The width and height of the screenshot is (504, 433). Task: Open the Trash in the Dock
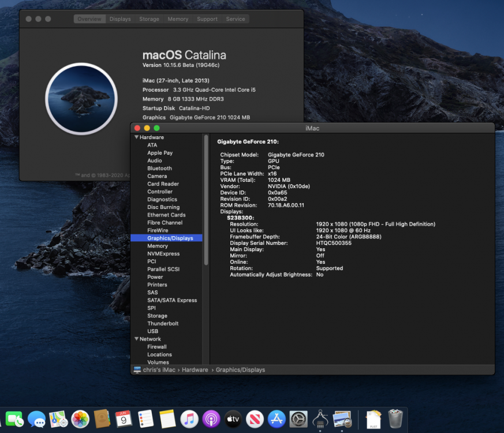(395, 419)
